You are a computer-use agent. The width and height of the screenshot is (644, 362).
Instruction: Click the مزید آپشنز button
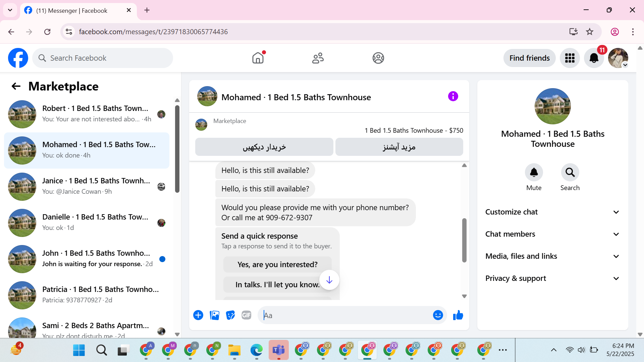tap(399, 147)
